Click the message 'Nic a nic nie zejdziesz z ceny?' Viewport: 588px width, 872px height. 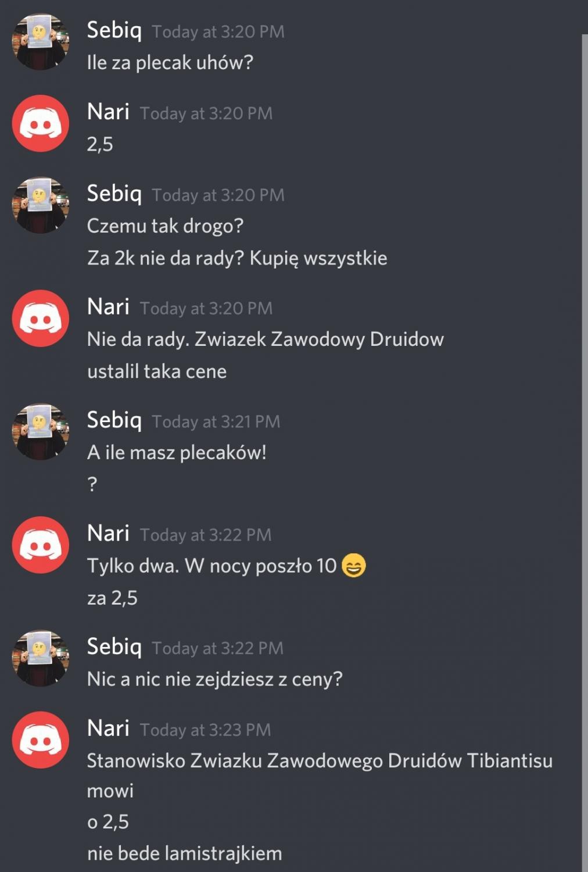tap(215, 679)
